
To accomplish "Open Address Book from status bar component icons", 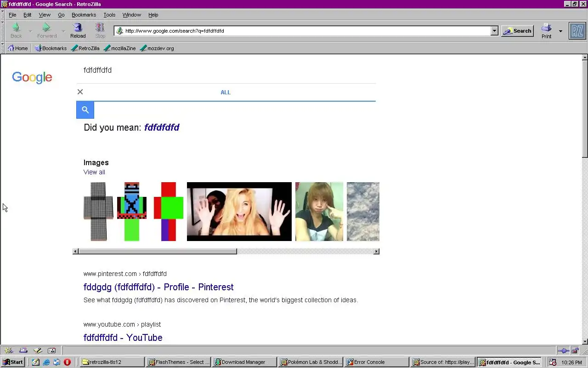I will pyautogui.click(x=51, y=351).
